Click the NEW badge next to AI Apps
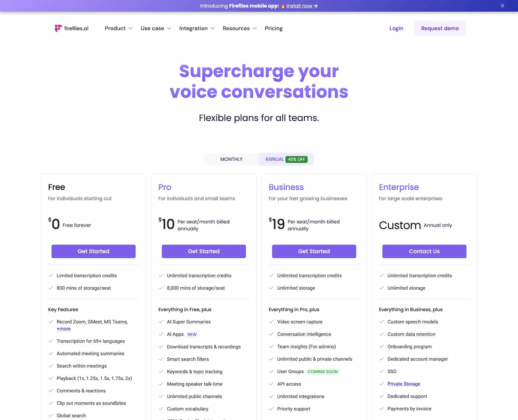Image resolution: width=518 pixels, height=420 pixels. pos(192,334)
